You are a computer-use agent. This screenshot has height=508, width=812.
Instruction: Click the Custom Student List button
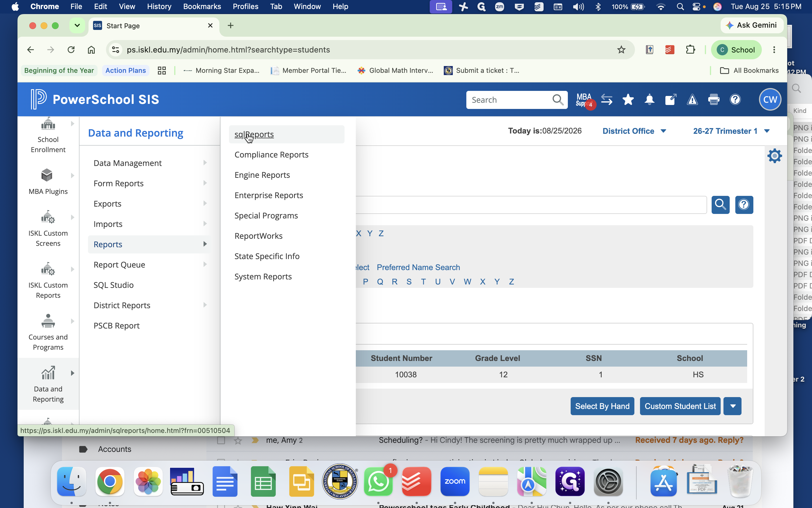pyautogui.click(x=680, y=406)
